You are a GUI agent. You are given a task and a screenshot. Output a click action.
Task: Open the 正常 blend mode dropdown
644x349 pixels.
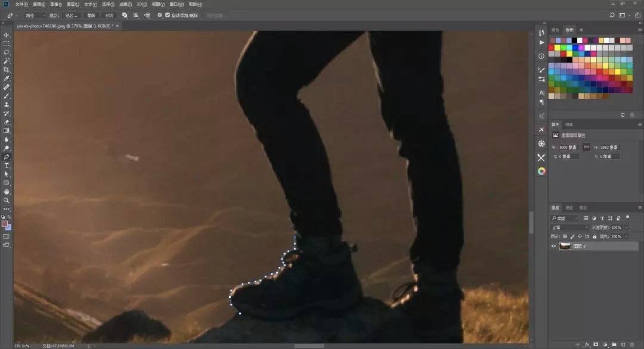(568, 227)
